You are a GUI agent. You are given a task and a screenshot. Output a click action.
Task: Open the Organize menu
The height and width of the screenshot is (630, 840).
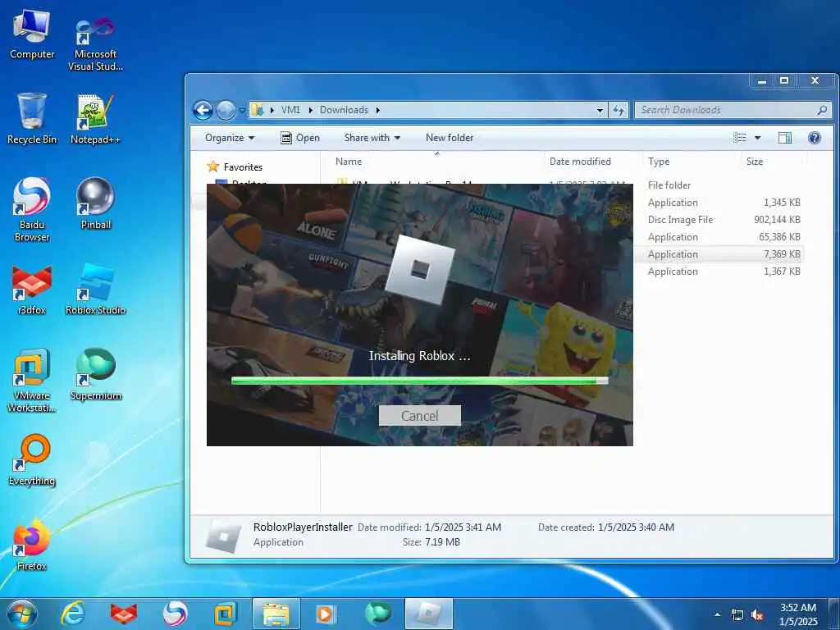point(230,138)
